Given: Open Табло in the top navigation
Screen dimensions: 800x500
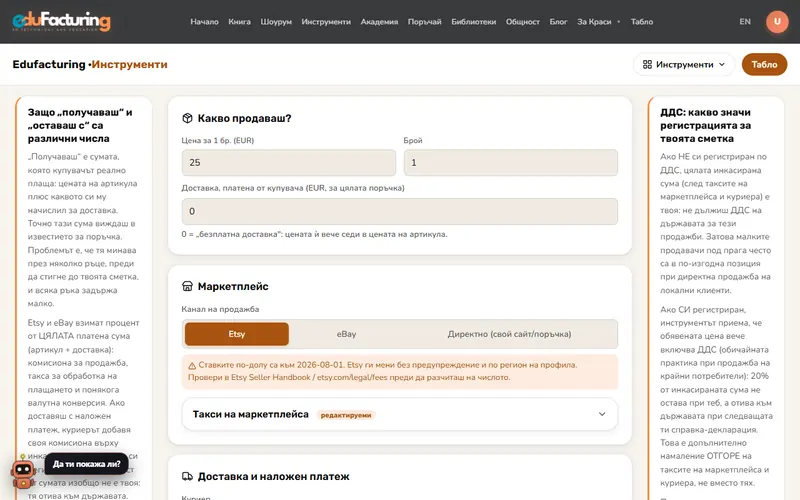Looking at the screenshot, I should 642,21.
